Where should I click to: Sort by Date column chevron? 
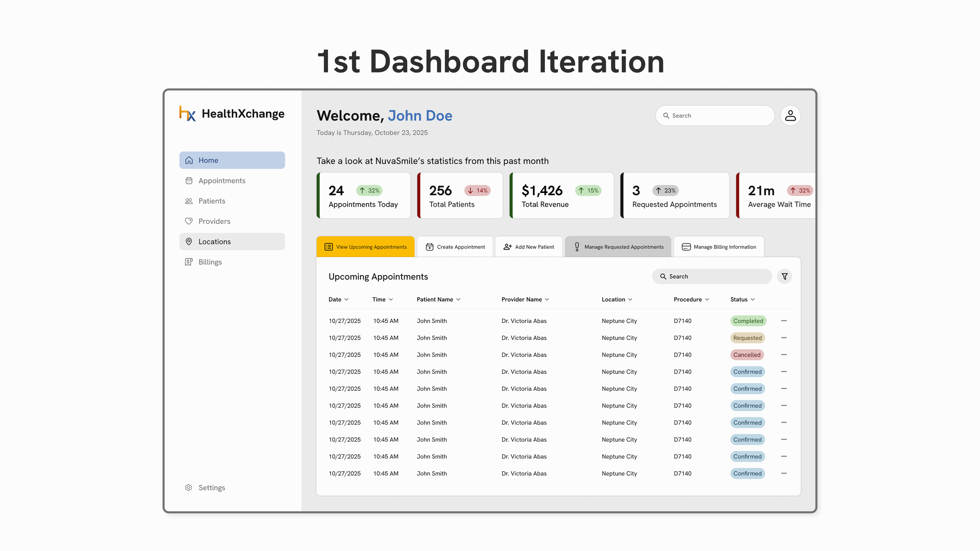coord(346,300)
